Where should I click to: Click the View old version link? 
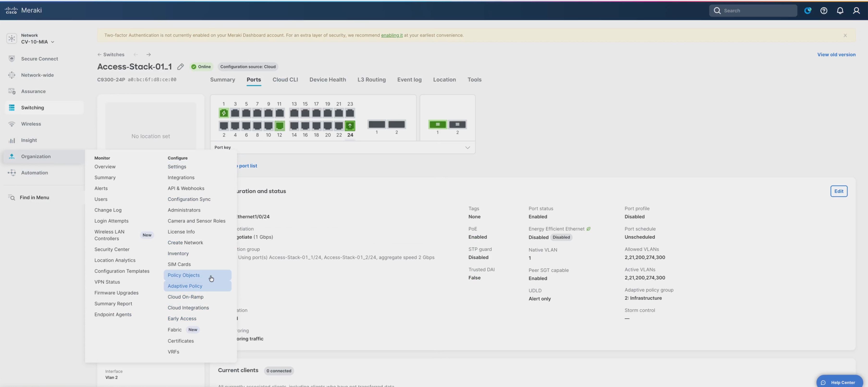(836, 54)
